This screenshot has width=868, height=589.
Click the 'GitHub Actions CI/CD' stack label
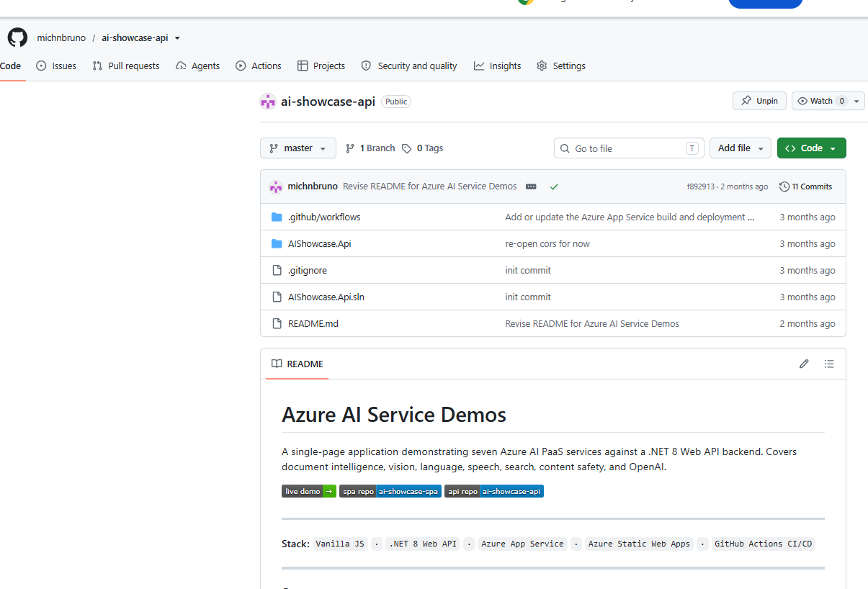click(764, 544)
